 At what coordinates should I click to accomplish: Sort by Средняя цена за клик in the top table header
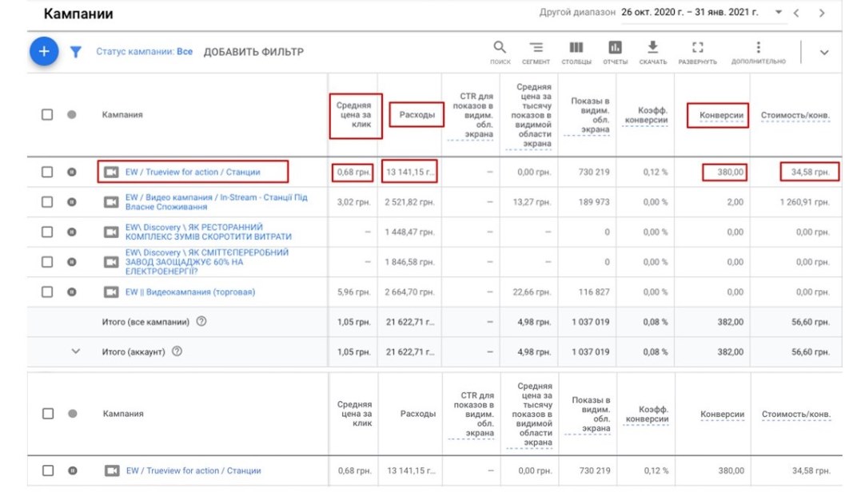355,115
